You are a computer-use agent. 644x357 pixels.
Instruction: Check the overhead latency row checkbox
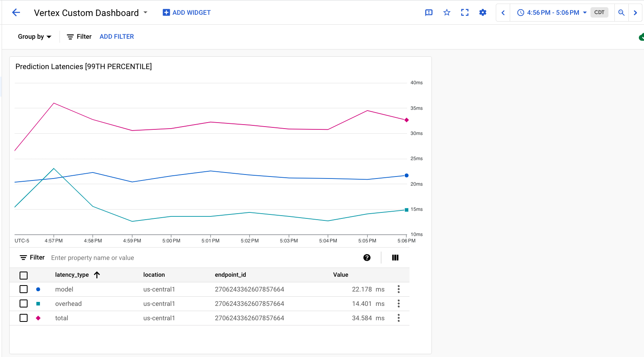24,303
